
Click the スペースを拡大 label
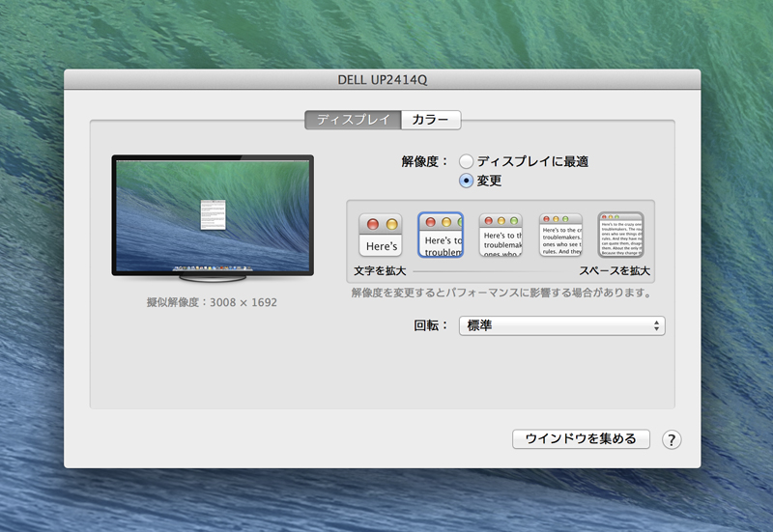click(x=615, y=271)
